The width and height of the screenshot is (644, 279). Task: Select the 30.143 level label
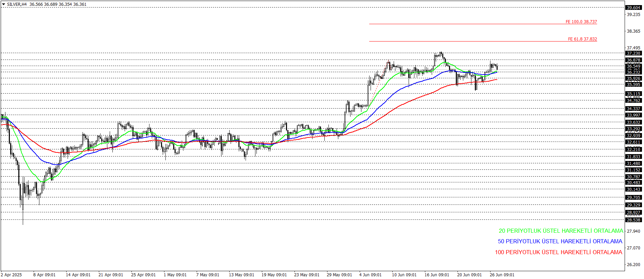point(633,189)
